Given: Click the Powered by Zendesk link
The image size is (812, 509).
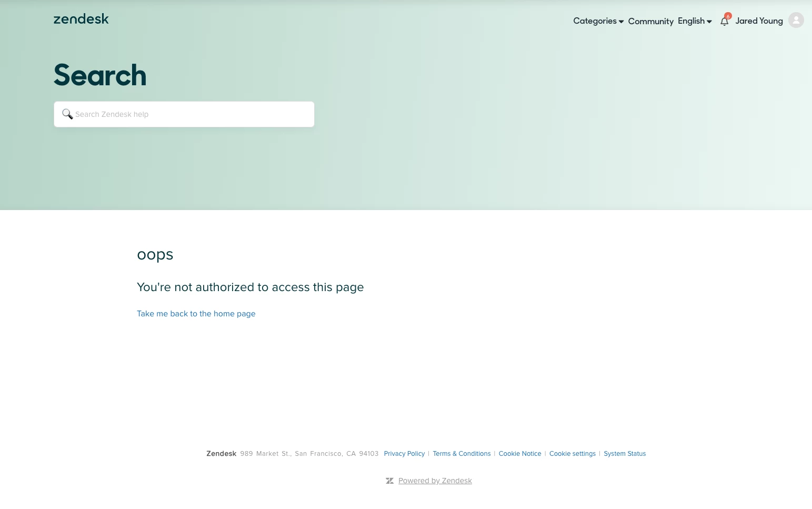Looking at the screenshot, I should click(435, 481).
